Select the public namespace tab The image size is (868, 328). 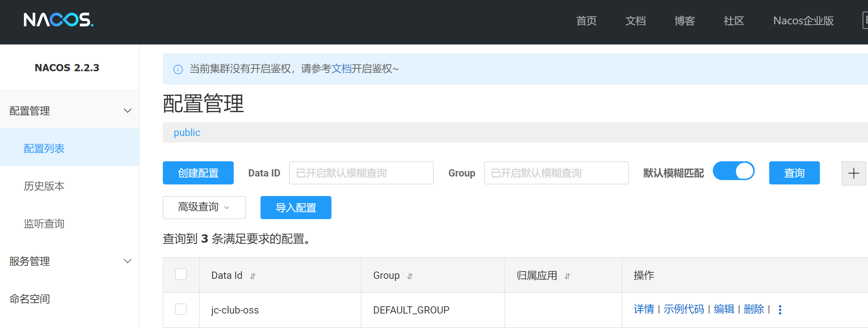tap(187, 132)
